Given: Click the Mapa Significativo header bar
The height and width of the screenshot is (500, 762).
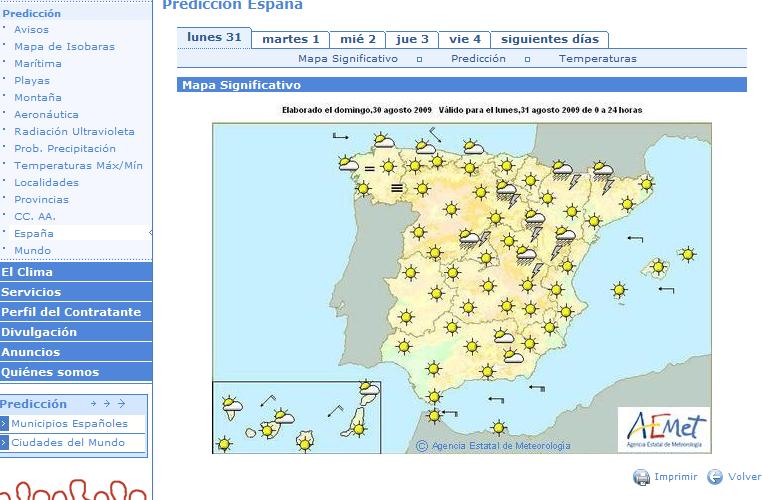Looking at the screenshot, I should point(462,85).
